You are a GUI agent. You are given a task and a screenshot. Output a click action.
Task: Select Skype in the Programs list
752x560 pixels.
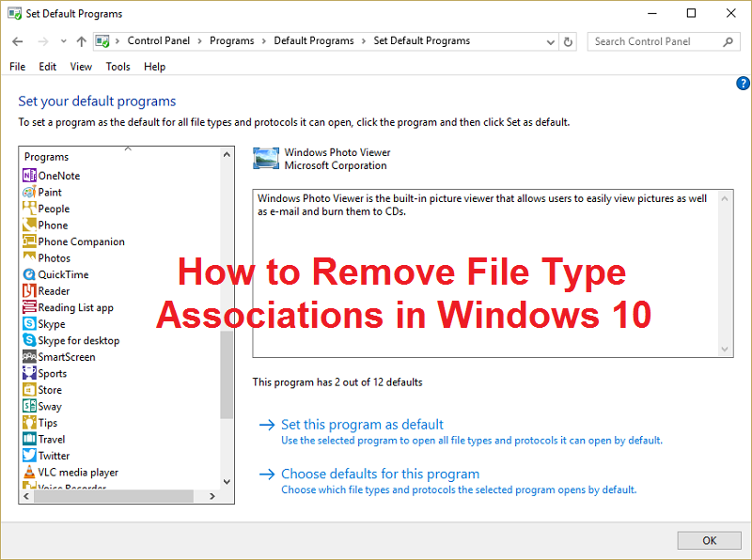click(x=55, y=323)
